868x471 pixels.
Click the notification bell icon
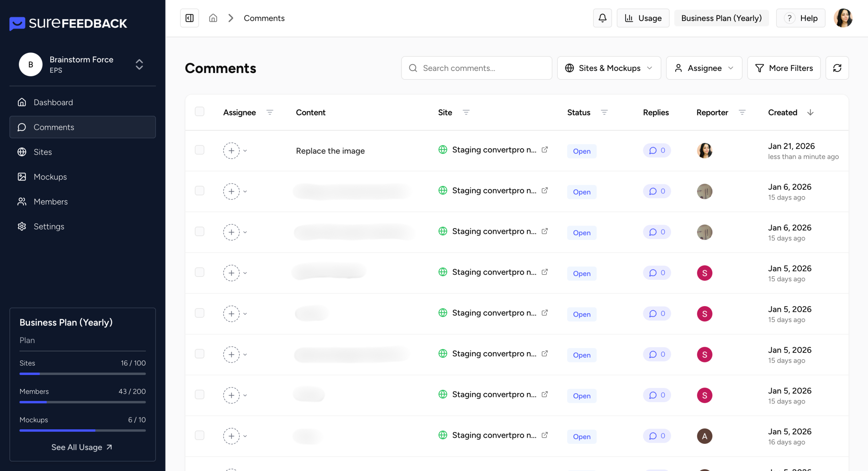(x=602, y=18)
